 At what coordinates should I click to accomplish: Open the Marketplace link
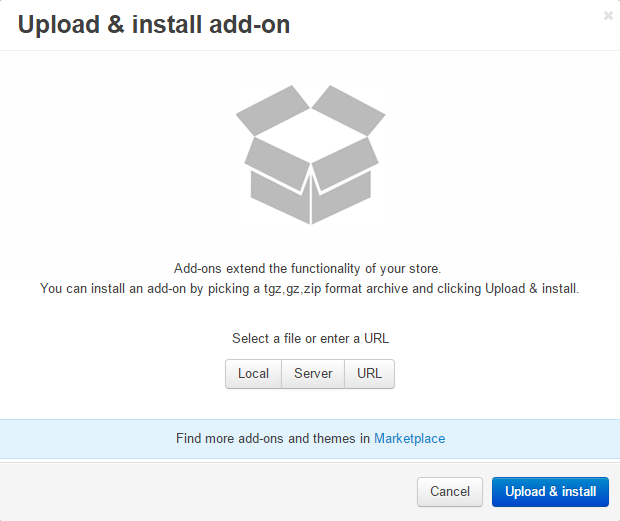(409, 438)
